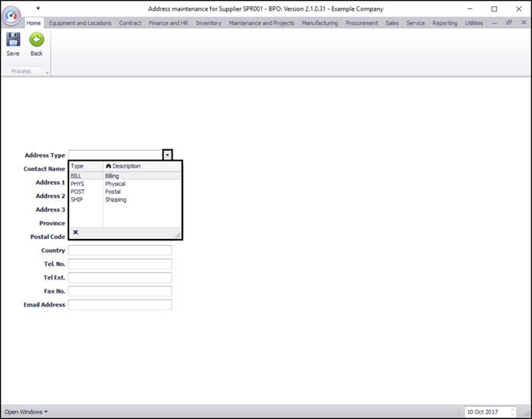Click the binoculars icon in Description header
The height and width of the screenshot is (419, 532).
pos(108,166)
